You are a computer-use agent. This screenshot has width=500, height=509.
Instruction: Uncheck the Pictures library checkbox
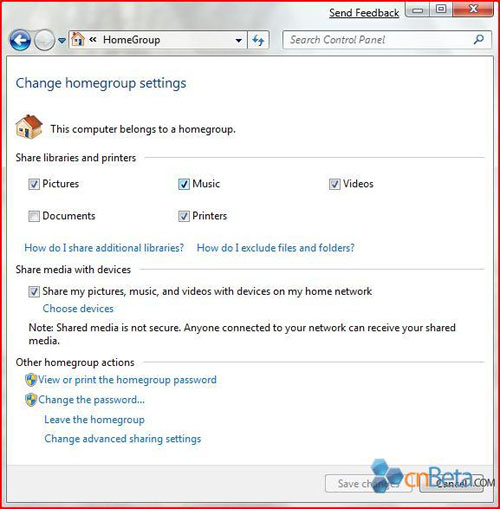pyautogui.click(x=34, y=184)
